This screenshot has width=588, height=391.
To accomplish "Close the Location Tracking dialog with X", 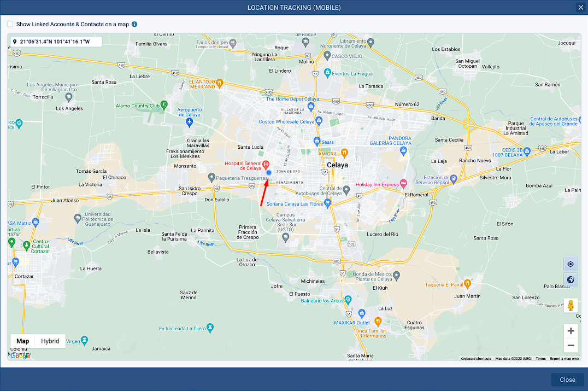I will click(580, 8).
